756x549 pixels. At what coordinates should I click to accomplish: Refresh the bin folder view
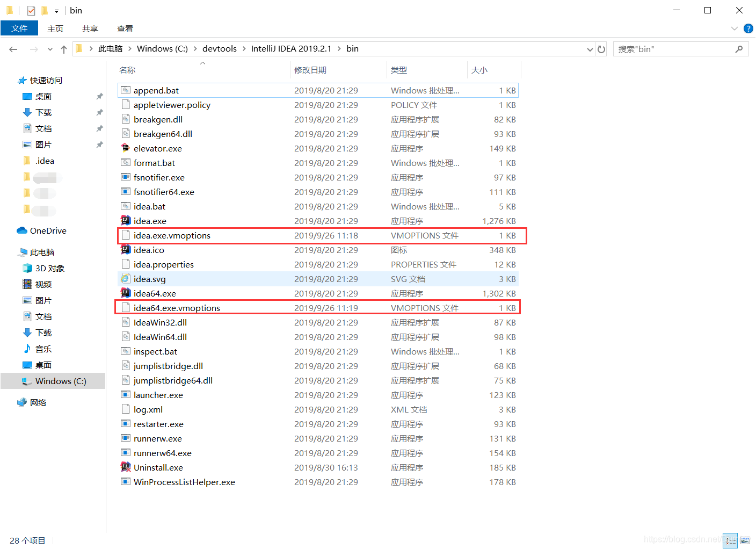601,49
